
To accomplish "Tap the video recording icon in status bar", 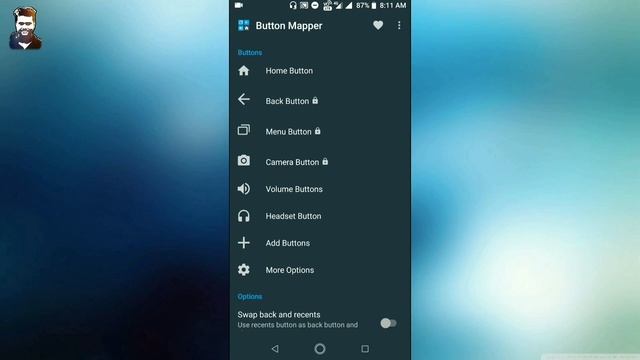I will click(x=239, y=5).
